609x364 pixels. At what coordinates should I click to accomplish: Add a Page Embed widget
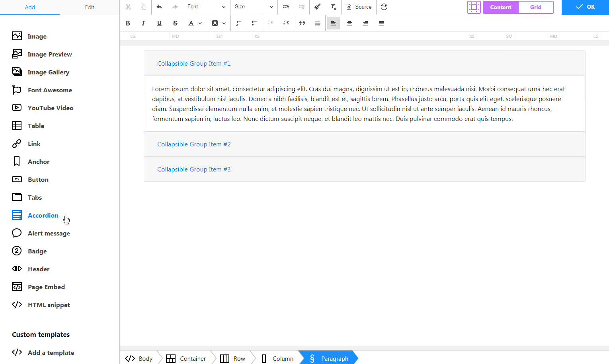pos(38,287)
